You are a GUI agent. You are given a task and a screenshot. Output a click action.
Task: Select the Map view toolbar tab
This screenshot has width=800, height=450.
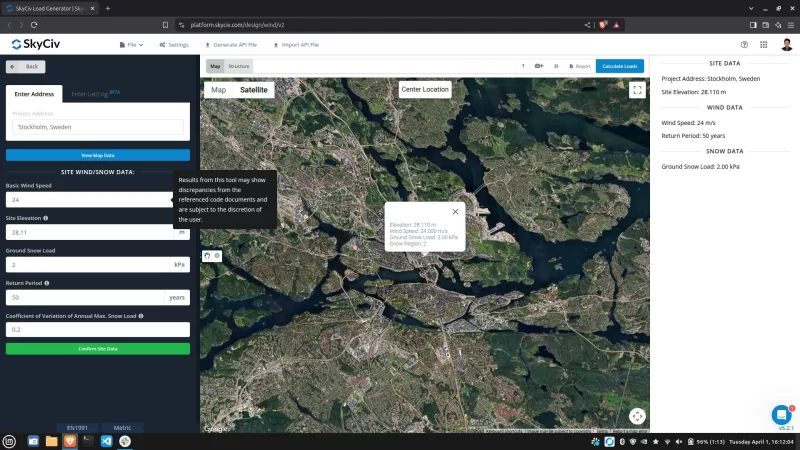click(x=215, y=66)
